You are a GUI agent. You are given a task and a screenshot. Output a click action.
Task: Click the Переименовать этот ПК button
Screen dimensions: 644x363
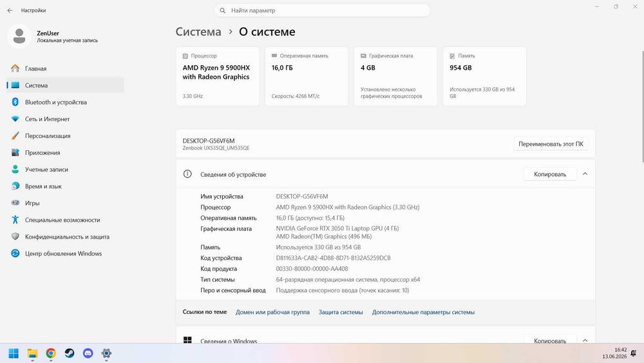[x=551, y=144]
